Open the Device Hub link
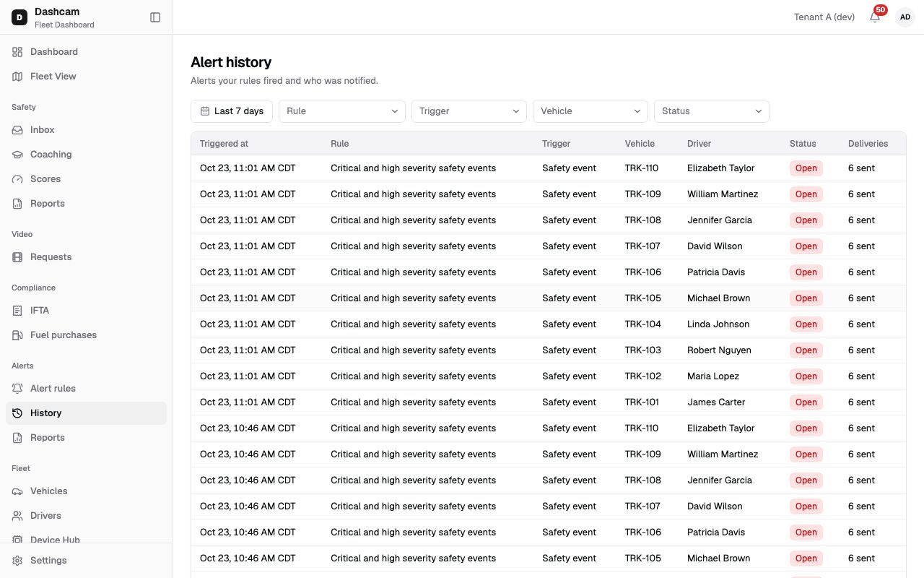This screenshot has height=578, width=924. pos(87,538)
